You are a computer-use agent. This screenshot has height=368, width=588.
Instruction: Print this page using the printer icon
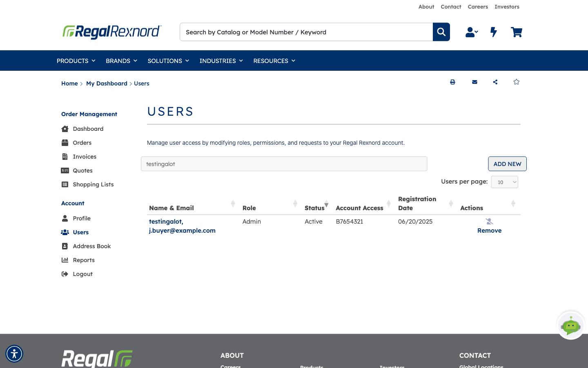452,82
